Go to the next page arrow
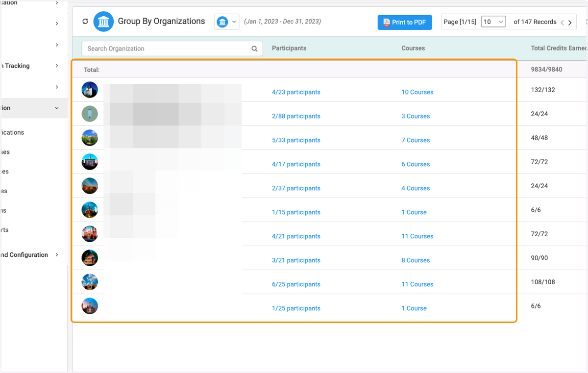Image resolution: width=588 pixels, height=373 pixels. 570,23
